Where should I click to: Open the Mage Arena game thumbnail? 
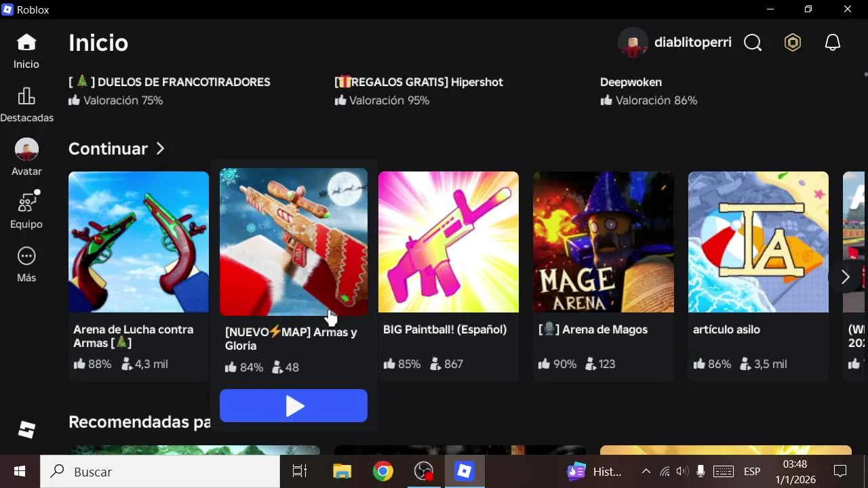tap(604, 242)
